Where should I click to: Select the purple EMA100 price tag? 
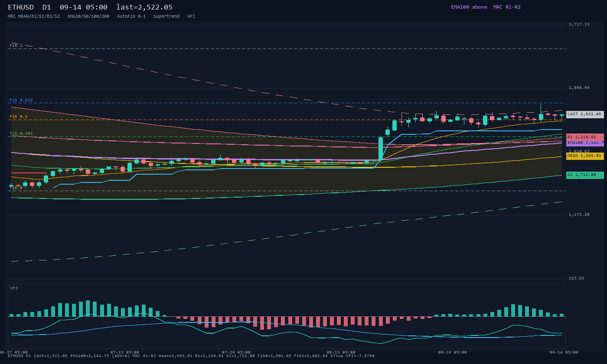point(585,143)
